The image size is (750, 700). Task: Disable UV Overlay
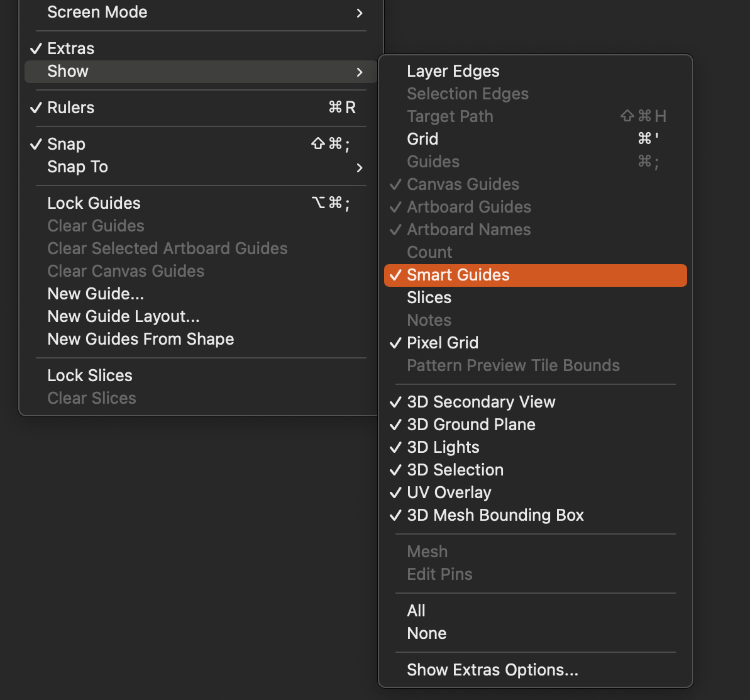(x=449, y=492)
